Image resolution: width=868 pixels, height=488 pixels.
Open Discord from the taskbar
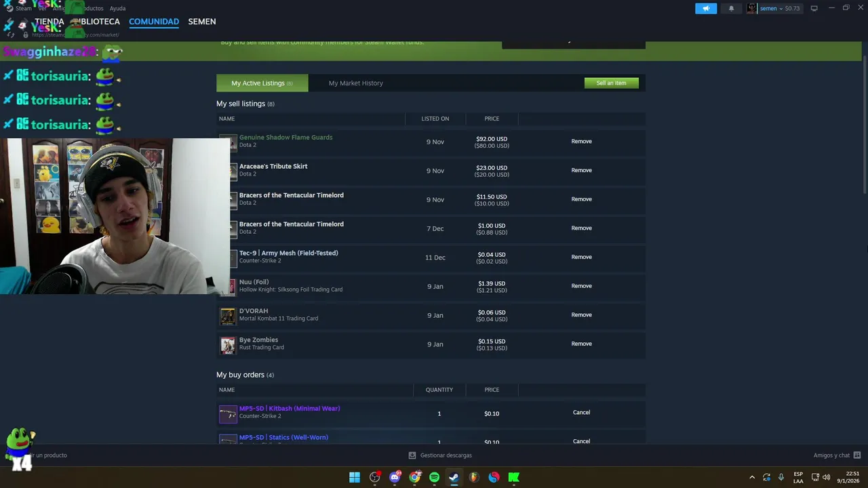395,477
